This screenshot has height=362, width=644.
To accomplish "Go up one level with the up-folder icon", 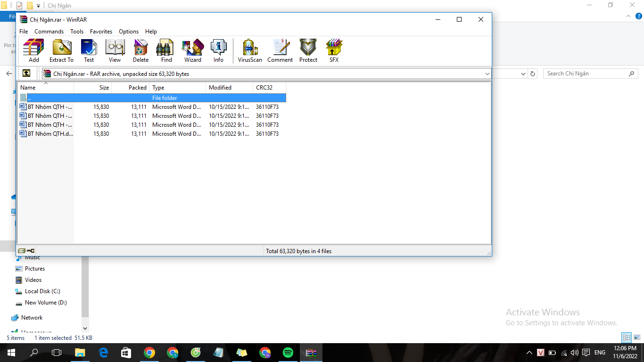I will pyautogui.click(x=26, y=74).
